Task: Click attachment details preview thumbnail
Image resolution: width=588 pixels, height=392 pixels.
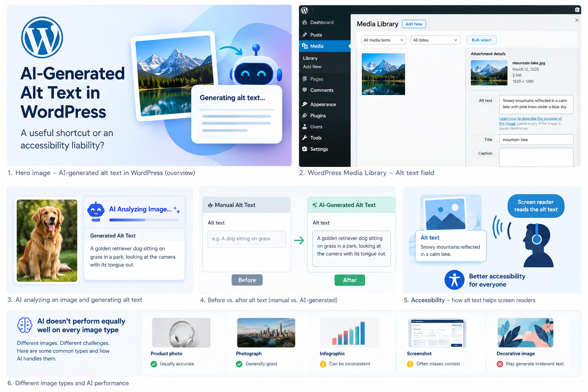Action: point(489,72)
